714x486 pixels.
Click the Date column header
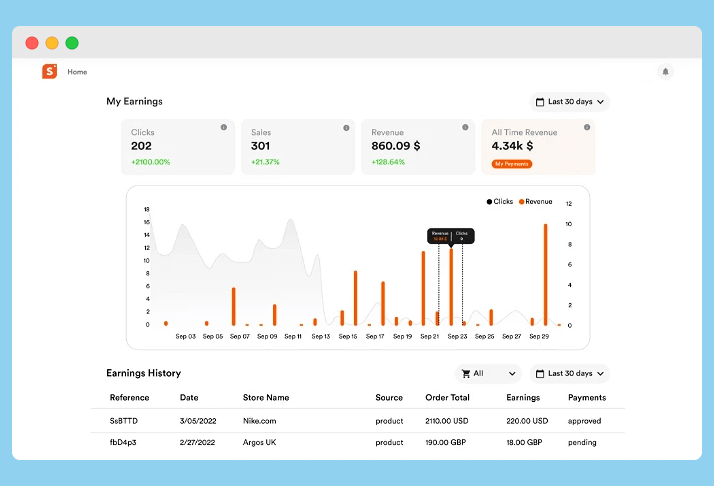(189, 398)
